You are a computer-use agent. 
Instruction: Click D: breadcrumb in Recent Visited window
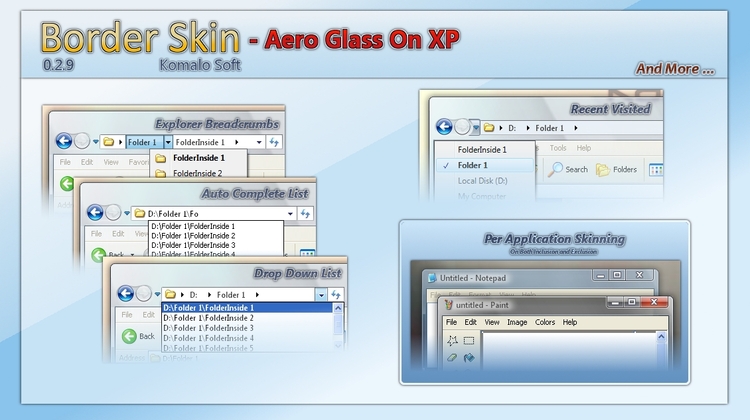(x=512, y=128)
